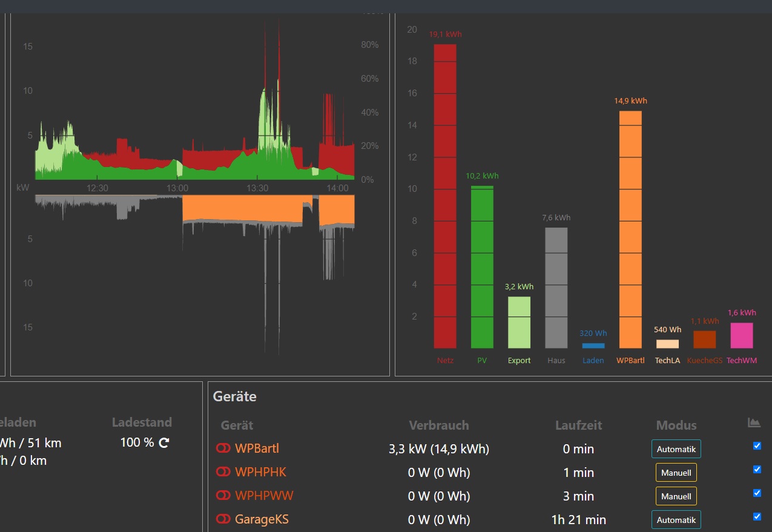This screenshot has height=532, width=772.
Task: Click the status icon beside WPHPWW
Action: pos(223,496)
